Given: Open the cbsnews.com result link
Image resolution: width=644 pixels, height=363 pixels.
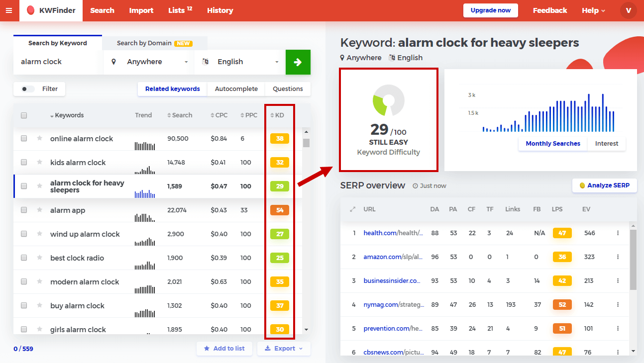Looking at the screenshot, I should pos(393,352).
